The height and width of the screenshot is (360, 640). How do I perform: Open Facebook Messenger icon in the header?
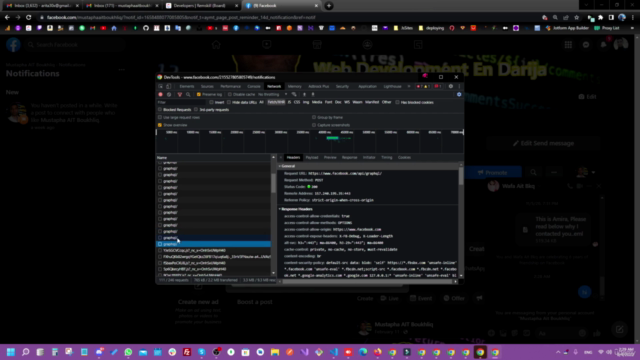coord(586,44)
